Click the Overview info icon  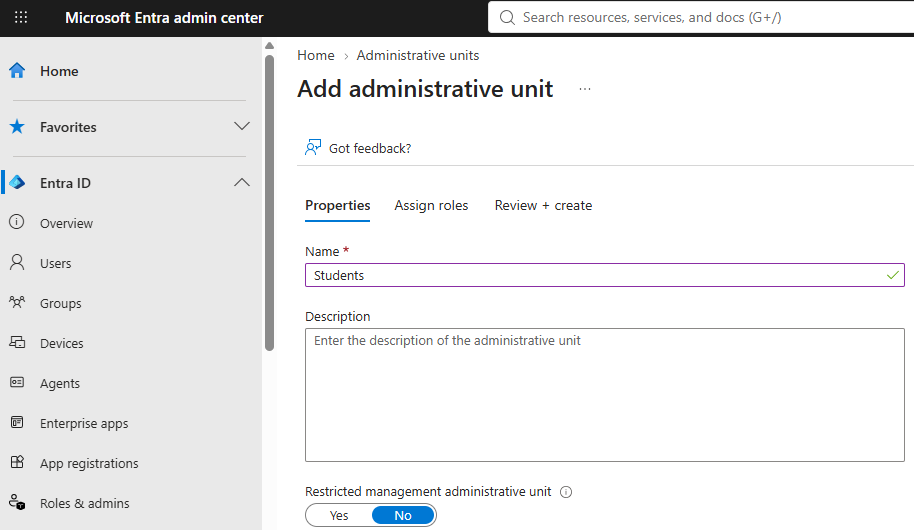click(17, 222)
